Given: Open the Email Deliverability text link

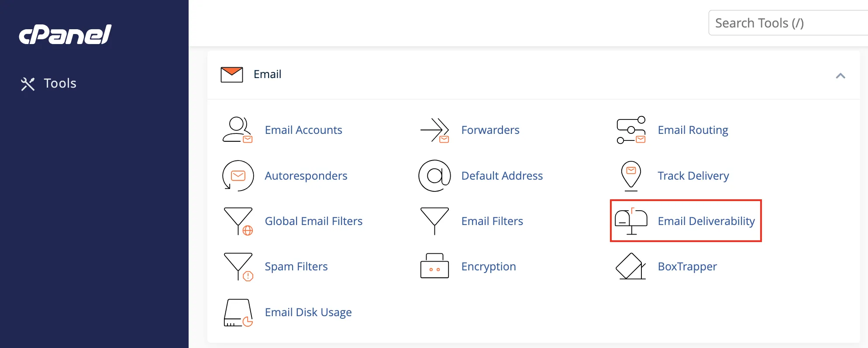Looking at the screenshot, I should point(706,222).
